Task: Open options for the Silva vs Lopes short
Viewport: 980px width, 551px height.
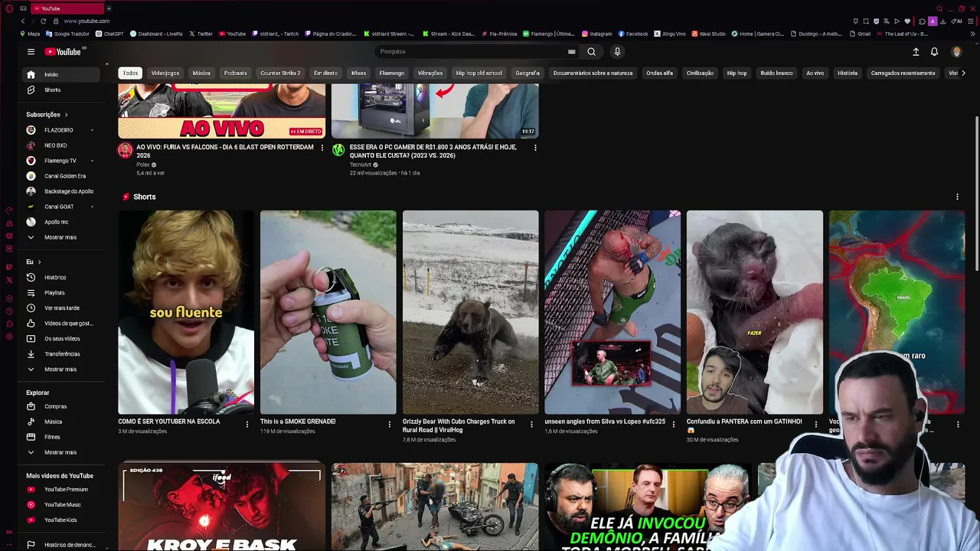Action: click(674, 424)
